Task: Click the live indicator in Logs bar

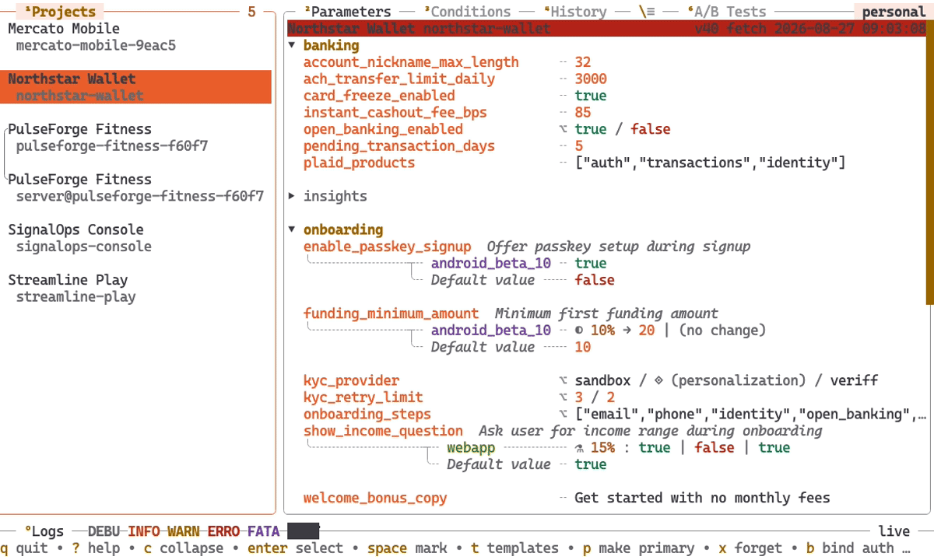Action: pos(894,531)
